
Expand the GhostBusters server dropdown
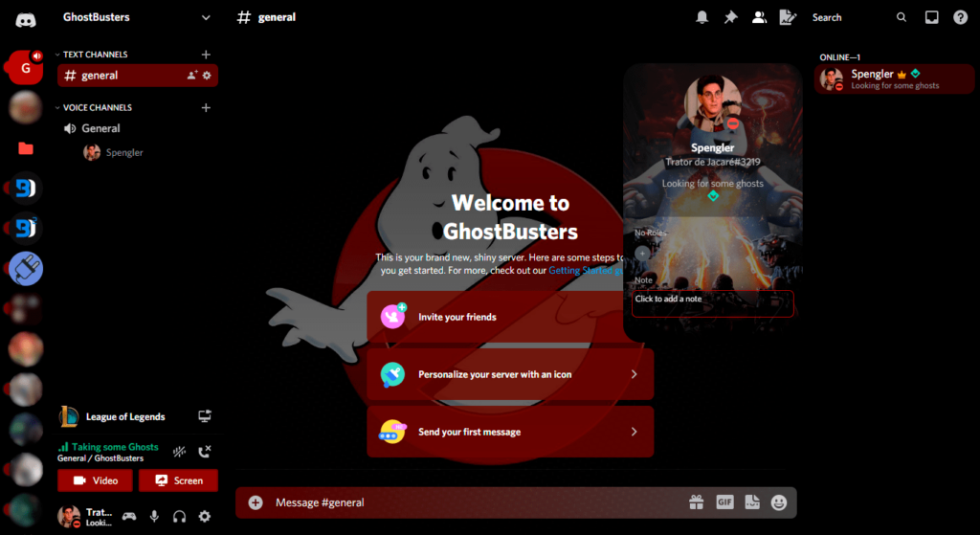click(206, 17)
